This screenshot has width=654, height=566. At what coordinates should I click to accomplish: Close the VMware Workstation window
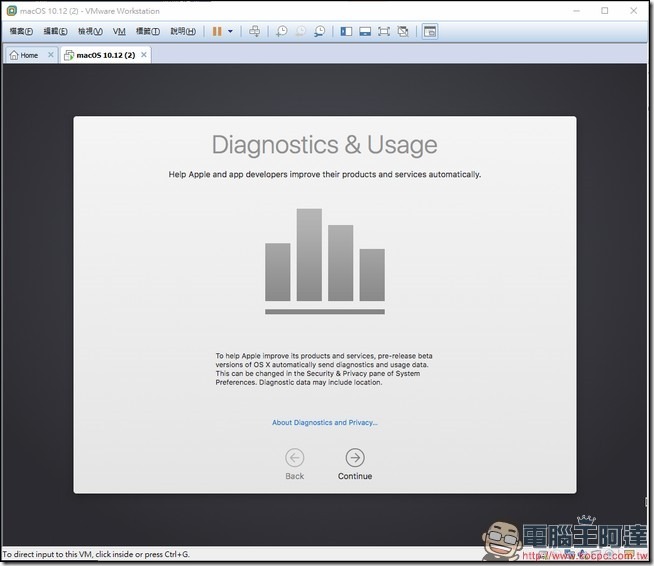(x=634, y=11)
